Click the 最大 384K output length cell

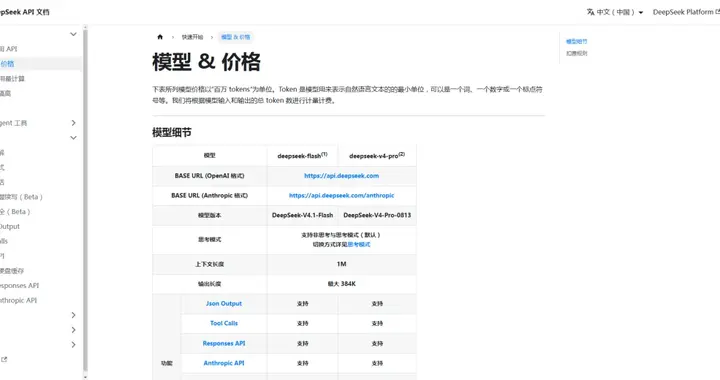(341, 284)
